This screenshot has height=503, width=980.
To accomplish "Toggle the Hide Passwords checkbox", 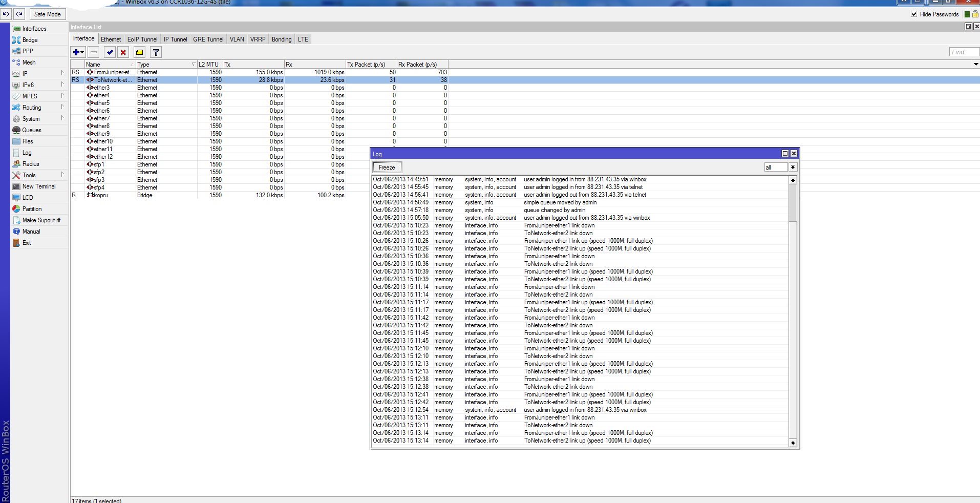I will click(x=915, y=14).
